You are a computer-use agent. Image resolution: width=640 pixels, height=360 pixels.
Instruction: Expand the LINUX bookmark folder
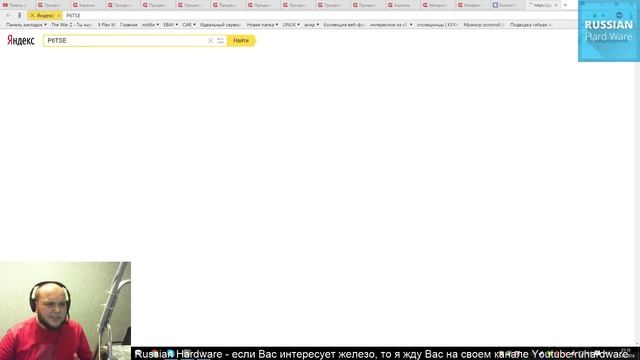[x=291, y=25]
